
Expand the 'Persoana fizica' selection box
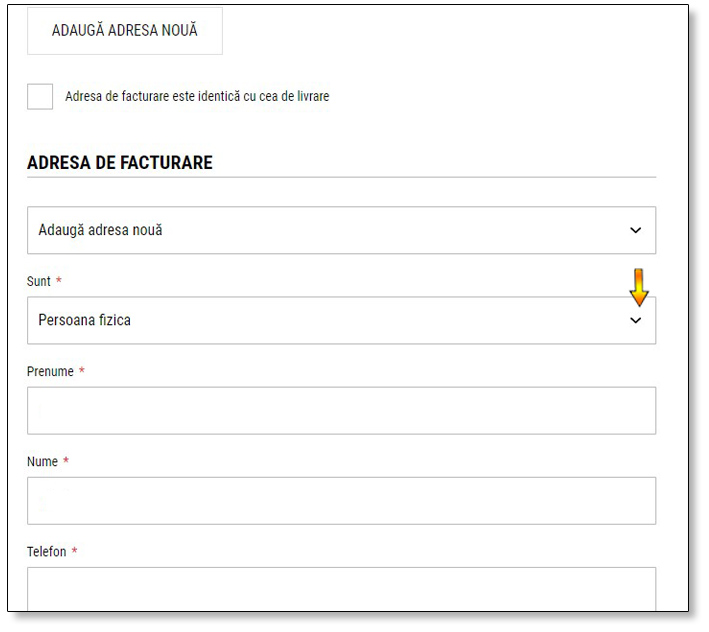pyautogui.click(x=340, y=321)
